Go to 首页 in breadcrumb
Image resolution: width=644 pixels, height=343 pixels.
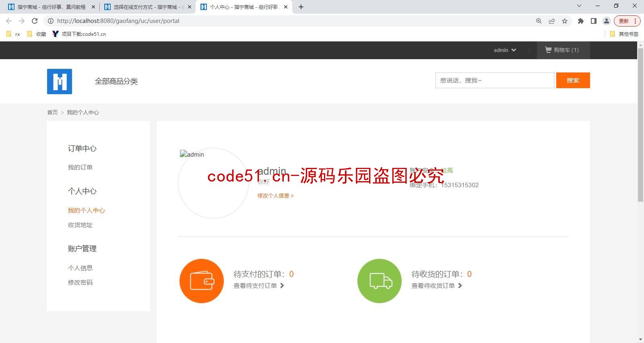(x=52, y=112)
